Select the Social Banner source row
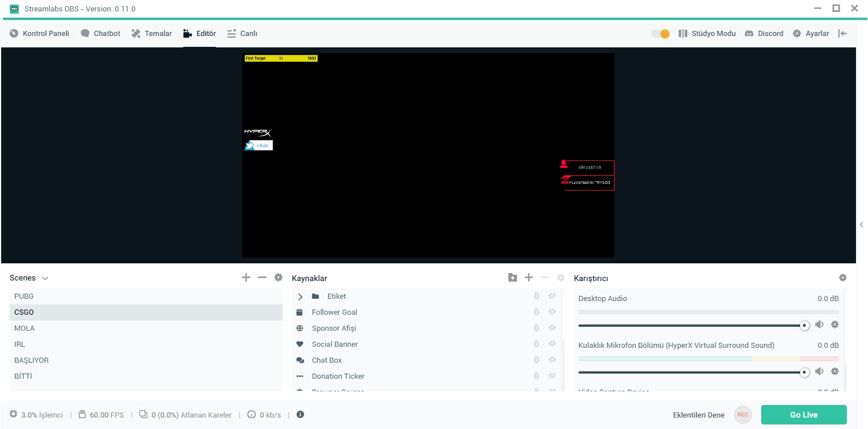 pyautogui.click(x=427, y=344)
